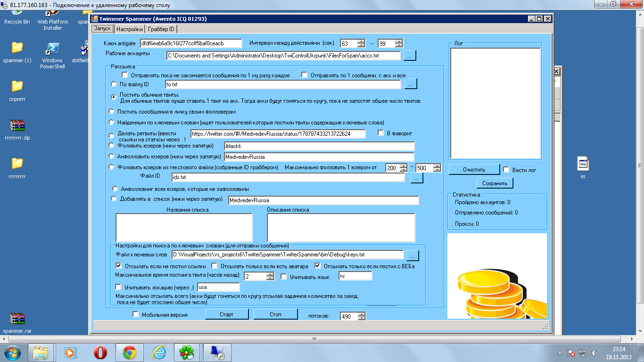Adjust follow-range stepper showing 500
Screen dimensions: 644x362
(x=437, y=168)
